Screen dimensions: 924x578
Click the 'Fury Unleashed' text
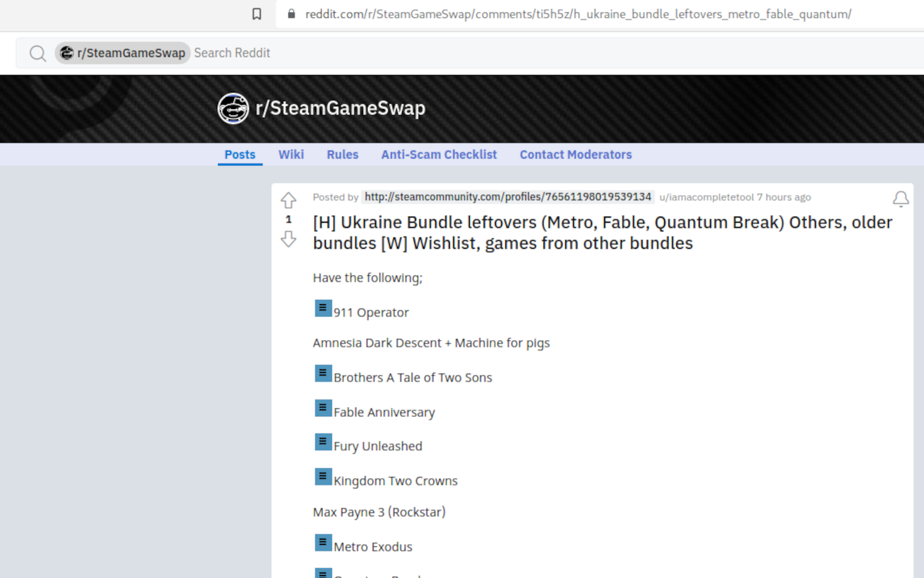pyautogui.click(x=378, y=447)
